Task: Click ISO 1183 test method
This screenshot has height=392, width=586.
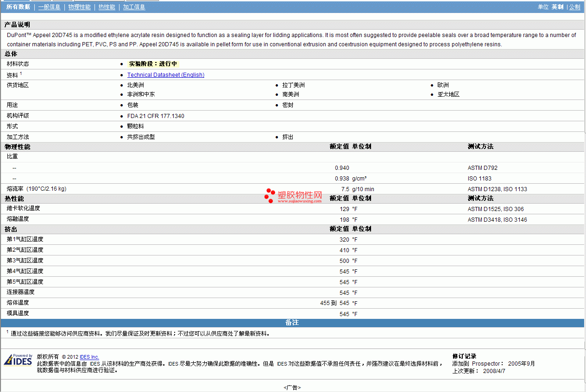Action: click(479, 179)
